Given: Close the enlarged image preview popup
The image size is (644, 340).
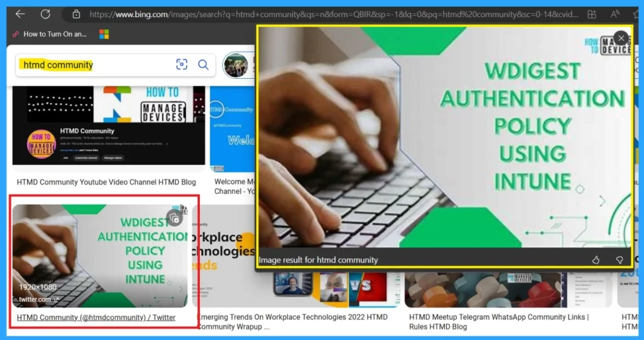Looking at the screenshot, I should point(621,38).
